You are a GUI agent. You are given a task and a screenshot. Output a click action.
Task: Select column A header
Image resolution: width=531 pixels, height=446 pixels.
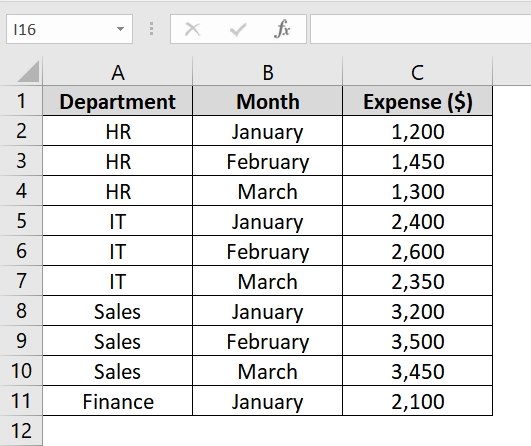[x=118, y=71]
